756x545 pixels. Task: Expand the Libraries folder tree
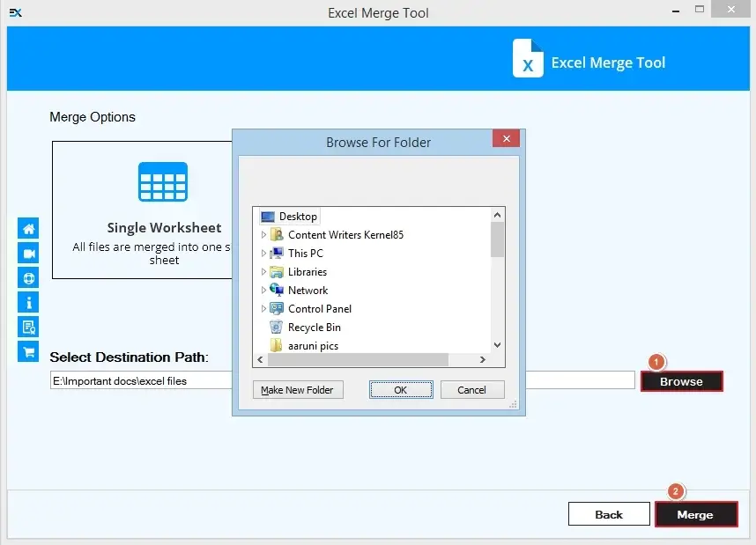point(263,271)
